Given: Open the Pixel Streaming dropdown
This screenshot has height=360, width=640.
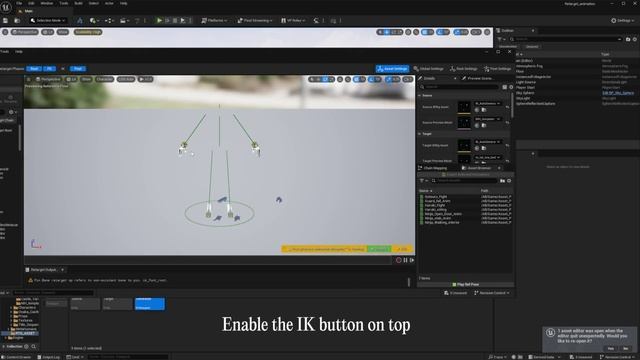Looking at the screenshot, I should point(255,20).
